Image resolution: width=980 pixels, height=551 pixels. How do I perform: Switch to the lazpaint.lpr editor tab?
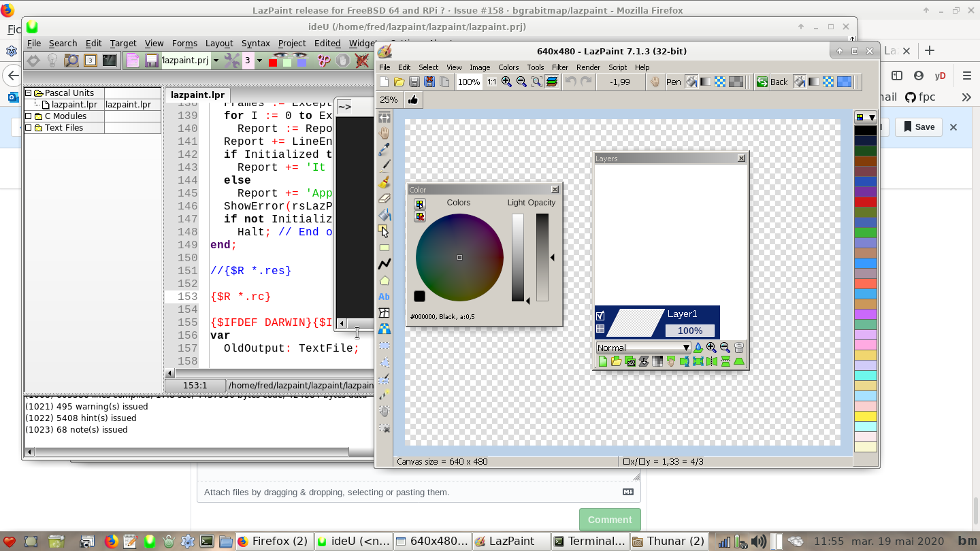pyautogui.click(x=197, y=95)
